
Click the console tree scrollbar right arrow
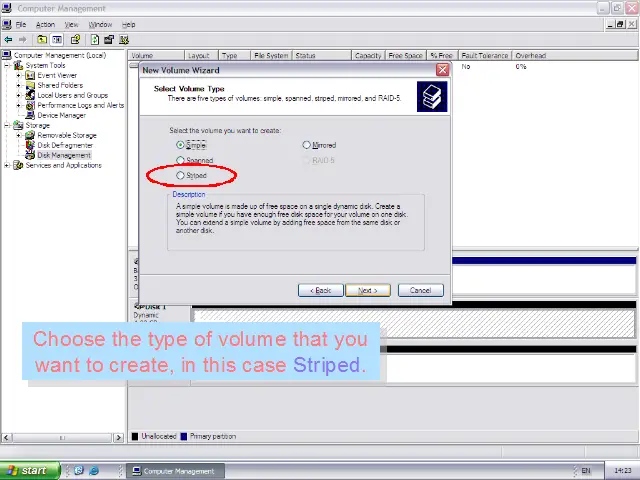tap(118, 438)
